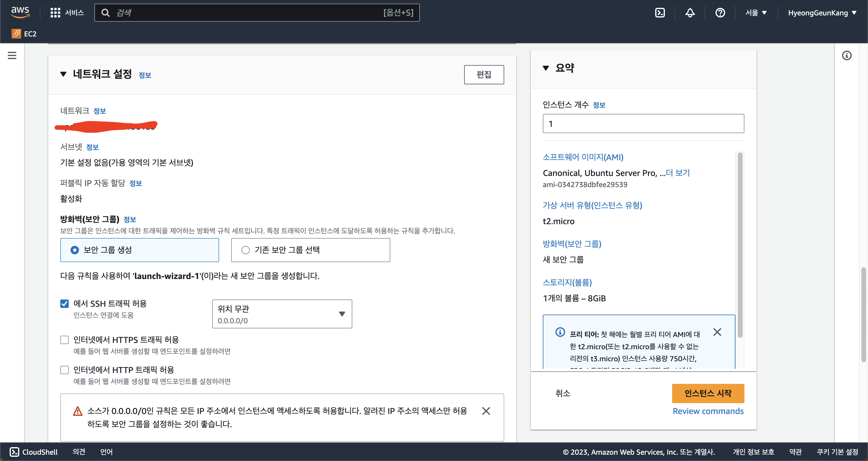868x461 pixels.
Task: Open the 서울 region dropdown
Action: 756,13
